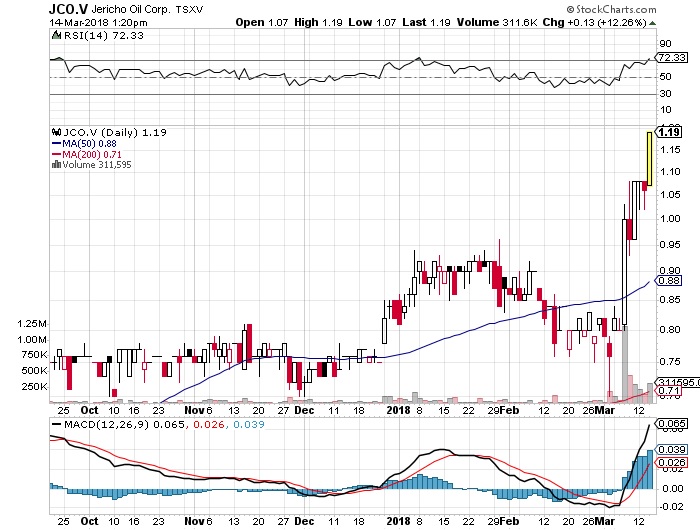Click the 1.19 price tag on the price axis
The width and height of the screenshot is (700, 530).
coord(669,132)
